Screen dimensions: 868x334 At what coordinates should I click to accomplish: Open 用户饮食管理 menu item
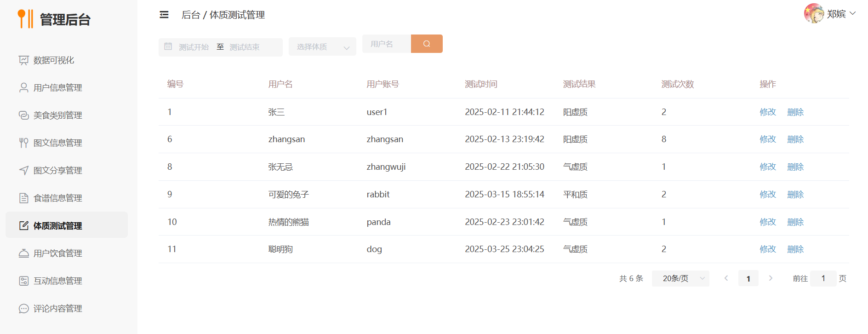67,253
